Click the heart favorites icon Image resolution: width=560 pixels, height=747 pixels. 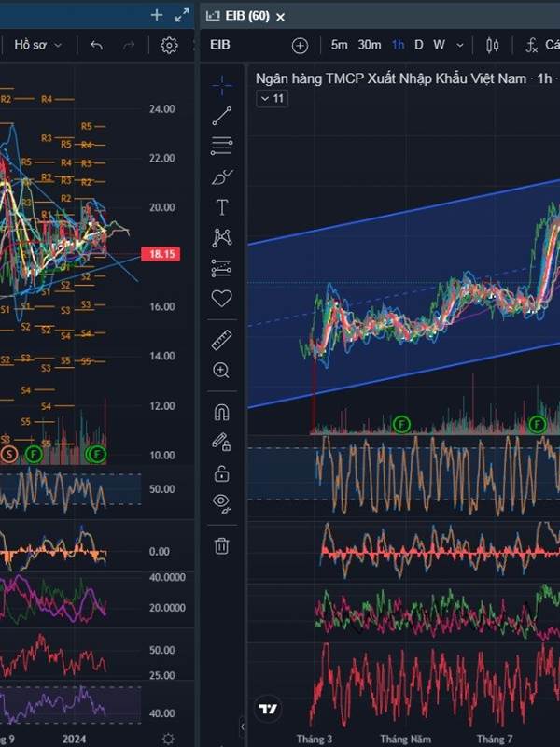[221, 298]
